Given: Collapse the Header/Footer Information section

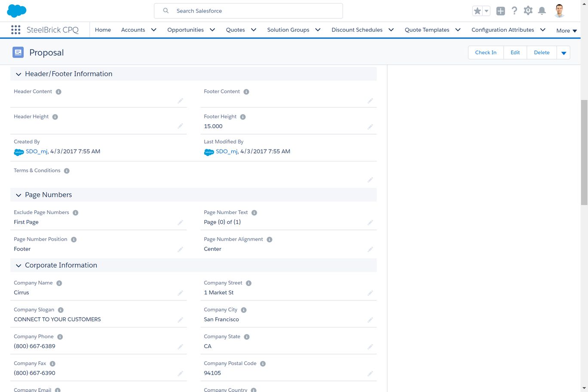Looking at the screenshot, I should pos(18,74).
